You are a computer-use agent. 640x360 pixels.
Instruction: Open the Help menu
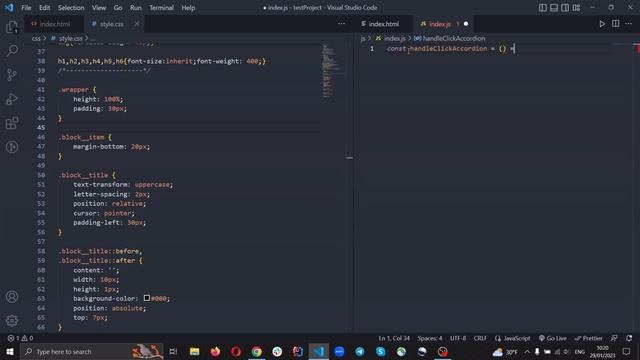click(188, 8)
